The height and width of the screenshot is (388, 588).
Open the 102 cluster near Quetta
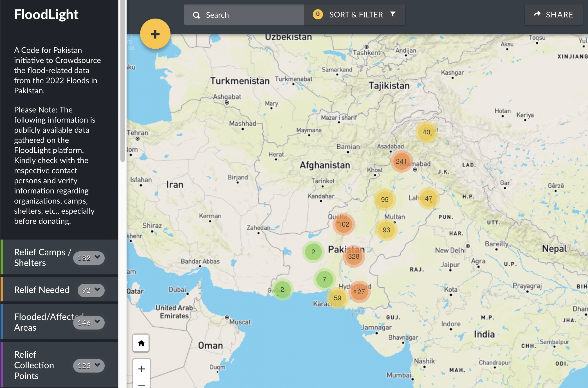(x=344, y=224)
